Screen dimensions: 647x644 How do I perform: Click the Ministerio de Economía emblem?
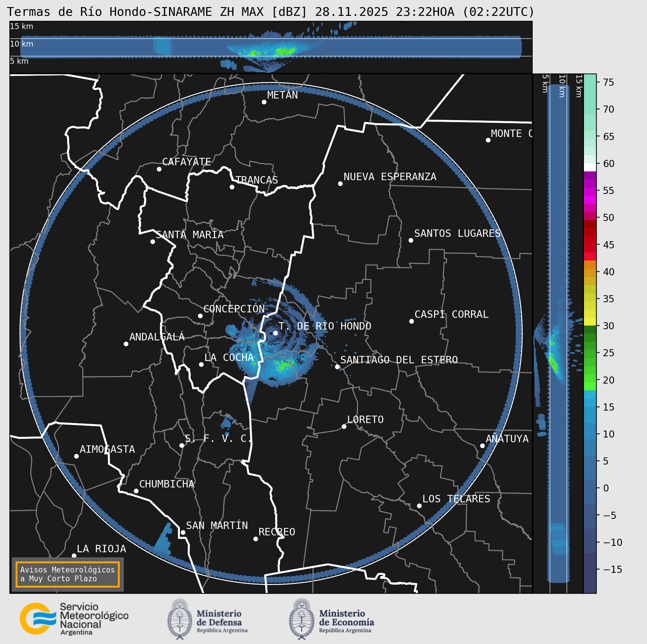point(302,619)
